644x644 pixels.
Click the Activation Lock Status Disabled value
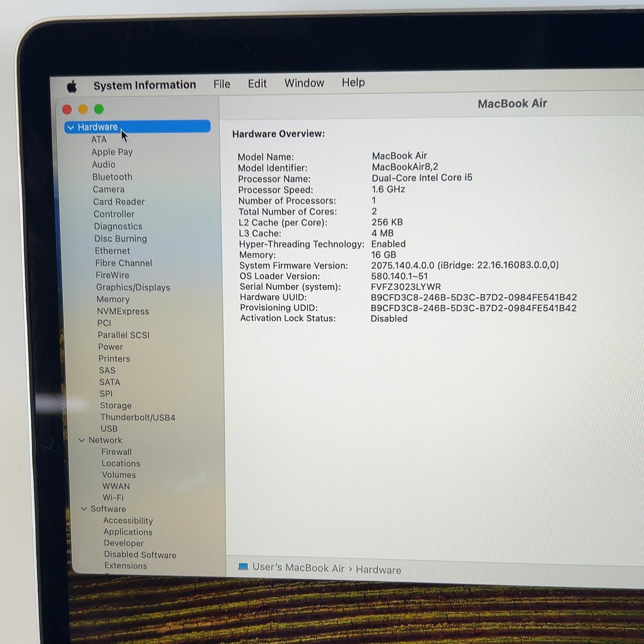pos(389,319)
